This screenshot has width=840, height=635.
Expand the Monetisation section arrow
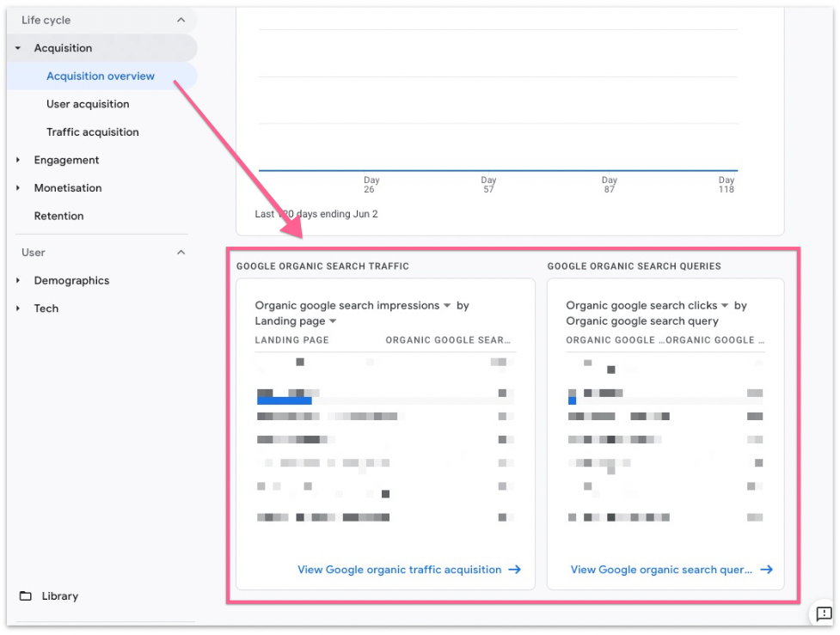[x=18, y=188]
